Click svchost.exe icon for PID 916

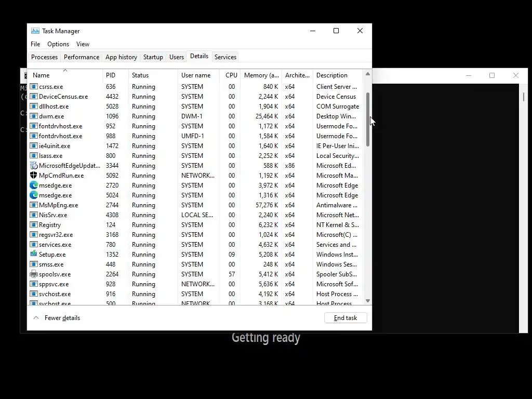[x=34, y=294]
